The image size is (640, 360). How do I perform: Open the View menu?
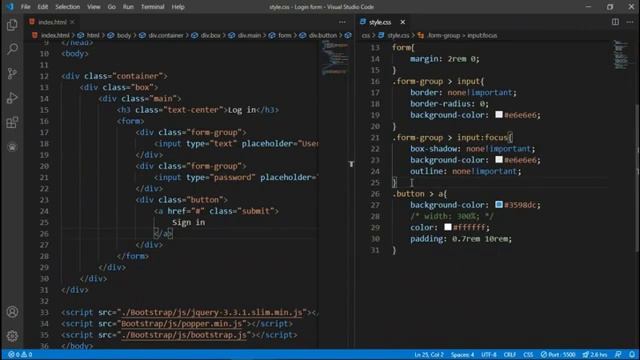tap(93, 7)
